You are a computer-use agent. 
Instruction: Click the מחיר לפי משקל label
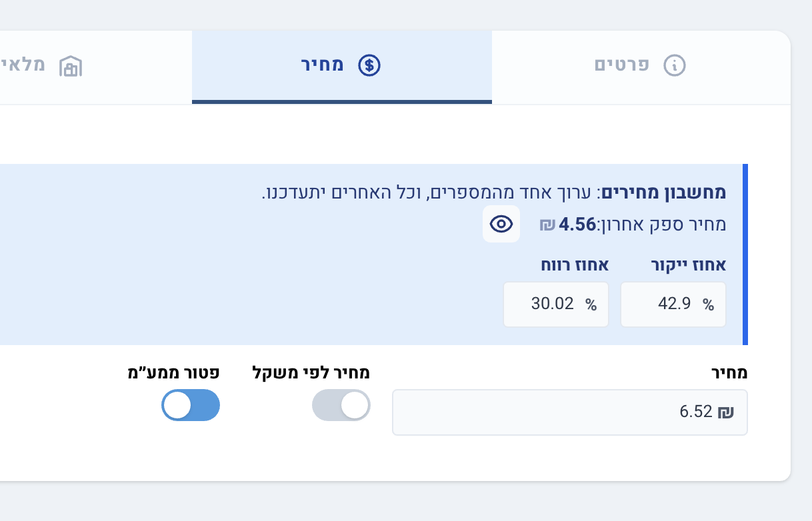click(x=311, y=373)
